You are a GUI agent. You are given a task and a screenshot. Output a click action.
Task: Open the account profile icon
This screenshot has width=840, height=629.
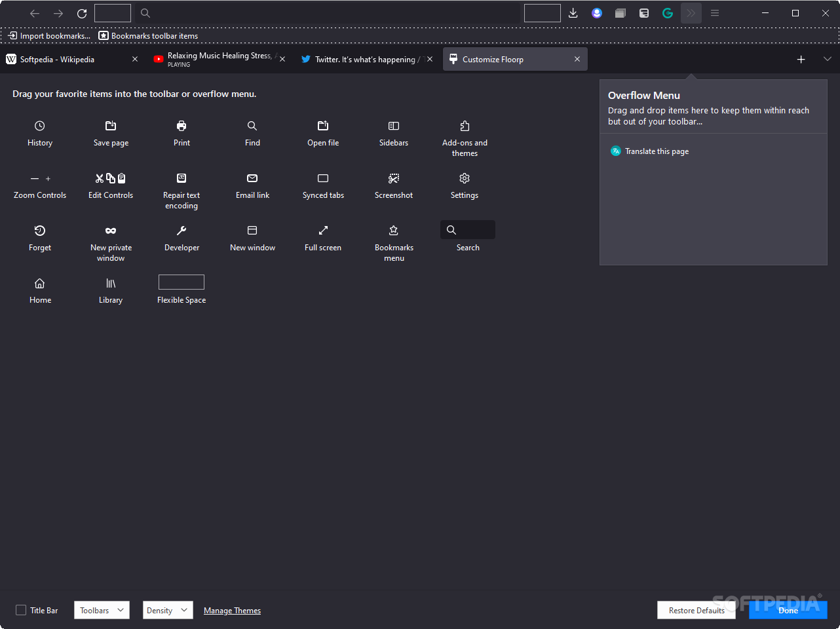[597, 13]
